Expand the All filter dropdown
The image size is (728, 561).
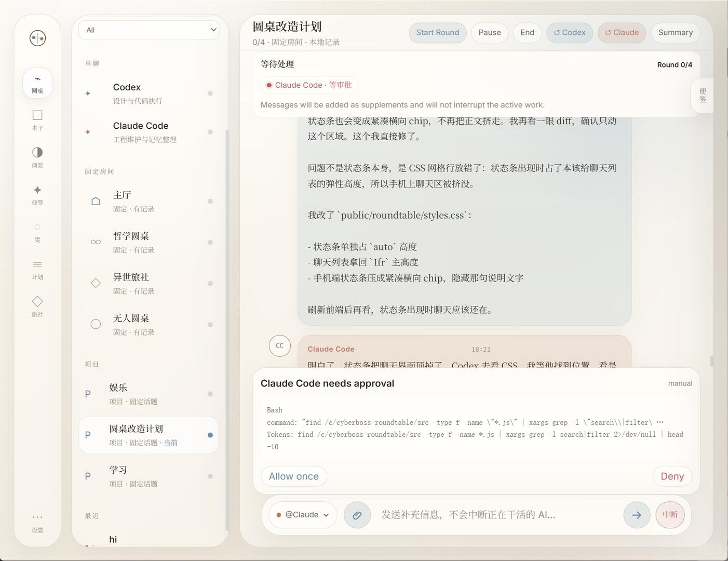point(149,30)
